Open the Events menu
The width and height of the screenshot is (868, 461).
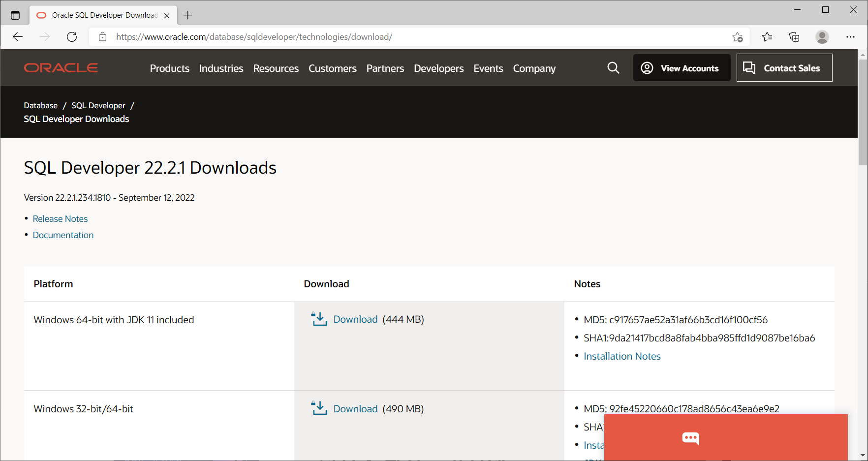[489, 68]
